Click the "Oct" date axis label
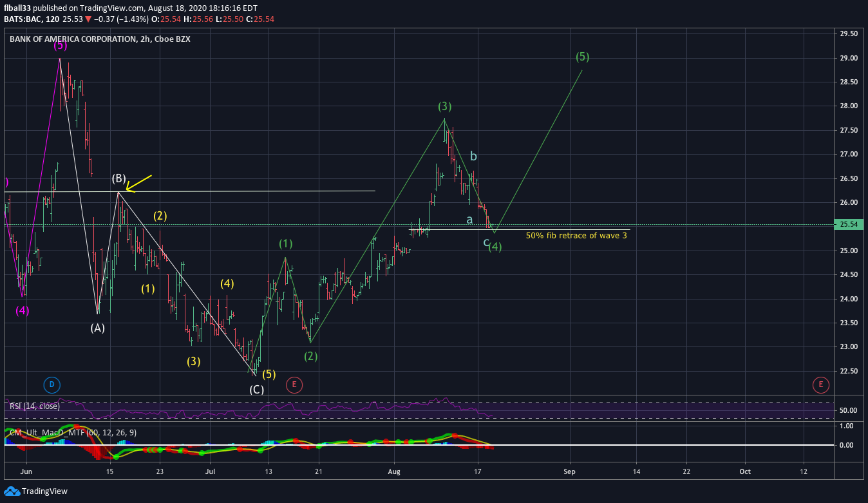The image size is (868, 503). point(745,471)
